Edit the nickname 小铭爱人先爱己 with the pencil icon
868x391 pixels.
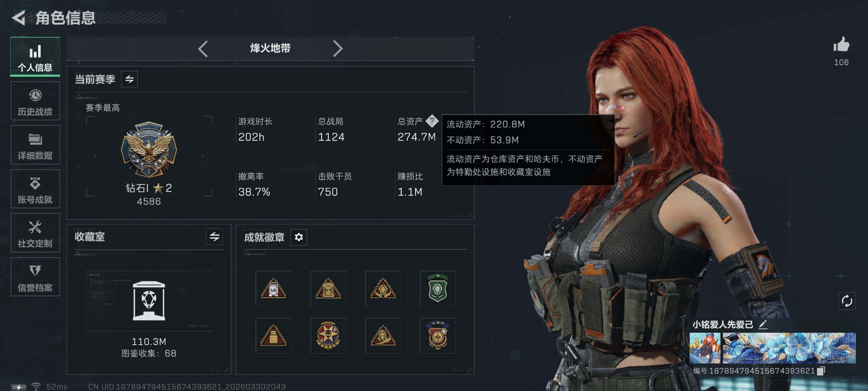pyautogui.click(x=763, y=325)
